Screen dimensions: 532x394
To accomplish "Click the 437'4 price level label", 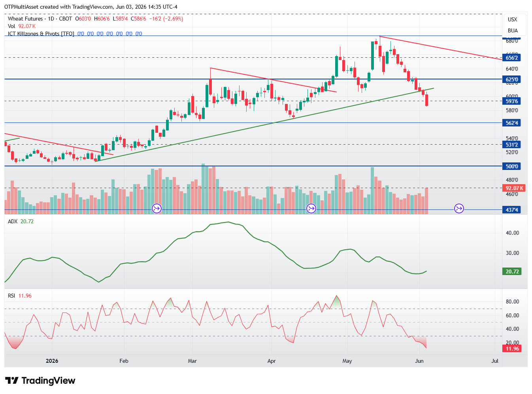I will (511, 210).
